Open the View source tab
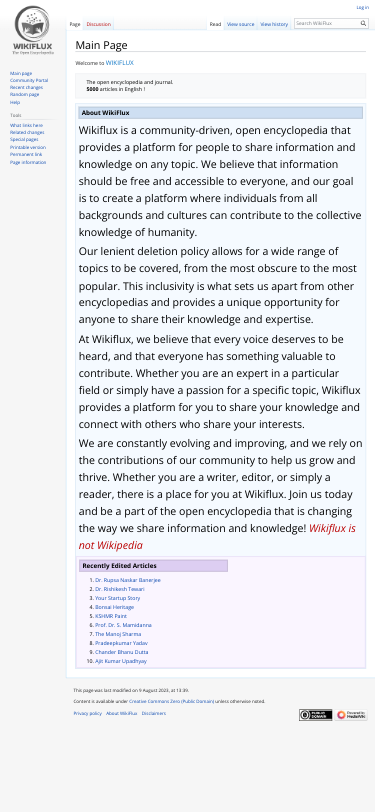 coord(240,24)
